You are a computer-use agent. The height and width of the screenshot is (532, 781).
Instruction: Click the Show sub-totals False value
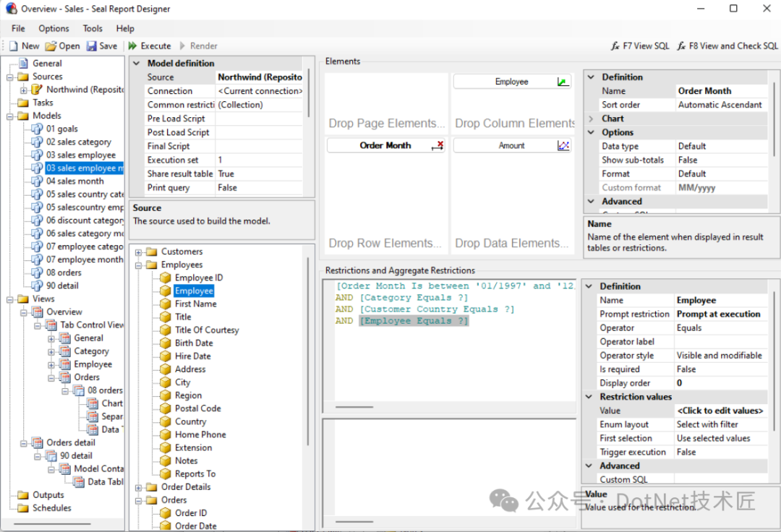tap(687, 160)
